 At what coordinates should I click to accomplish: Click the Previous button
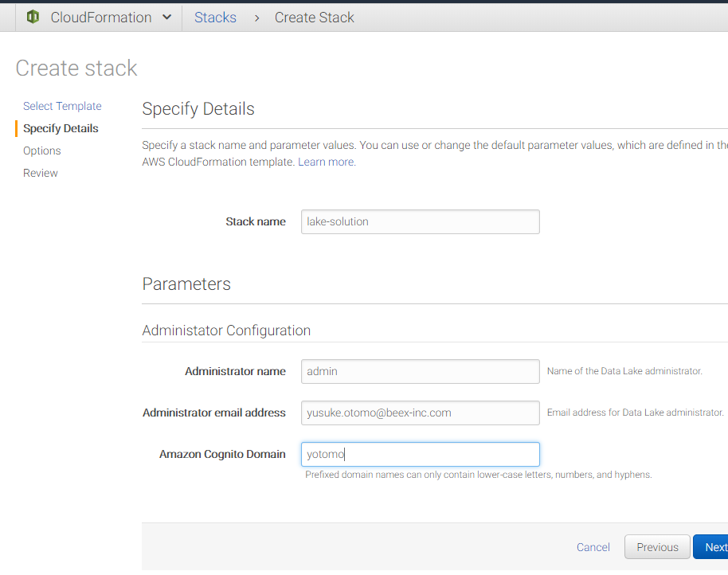pyautogui.click(x=657, y=547)
